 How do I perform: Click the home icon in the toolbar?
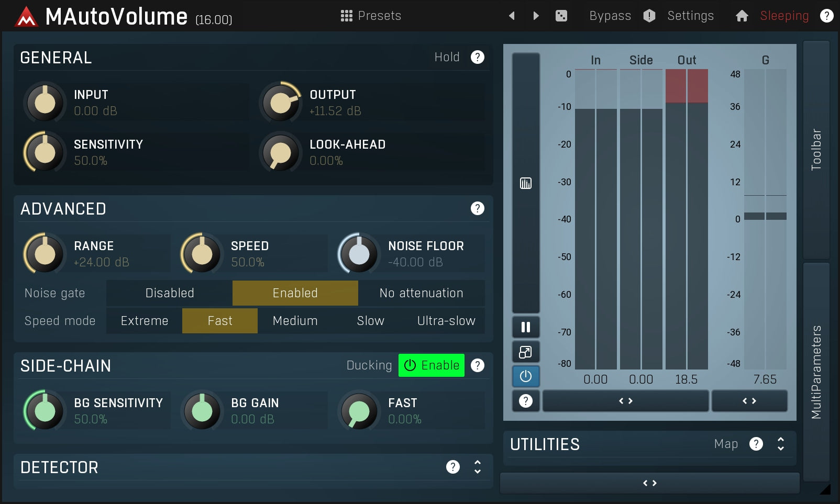(742, 16)
